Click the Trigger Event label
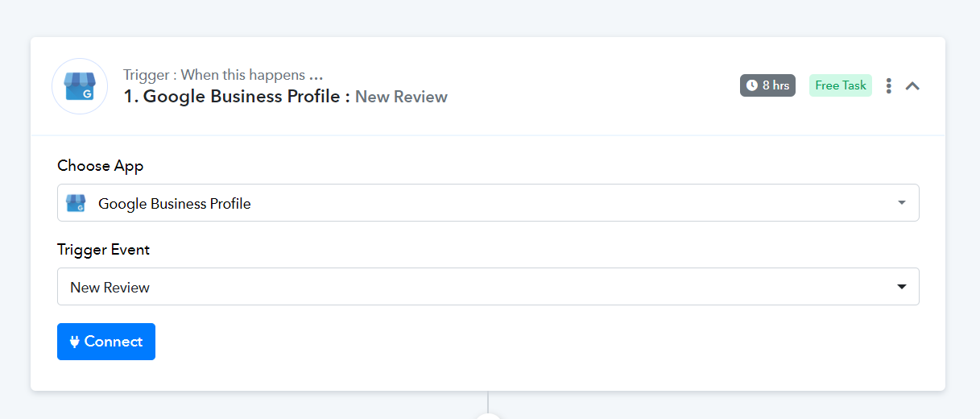 (x=103, y=250)
